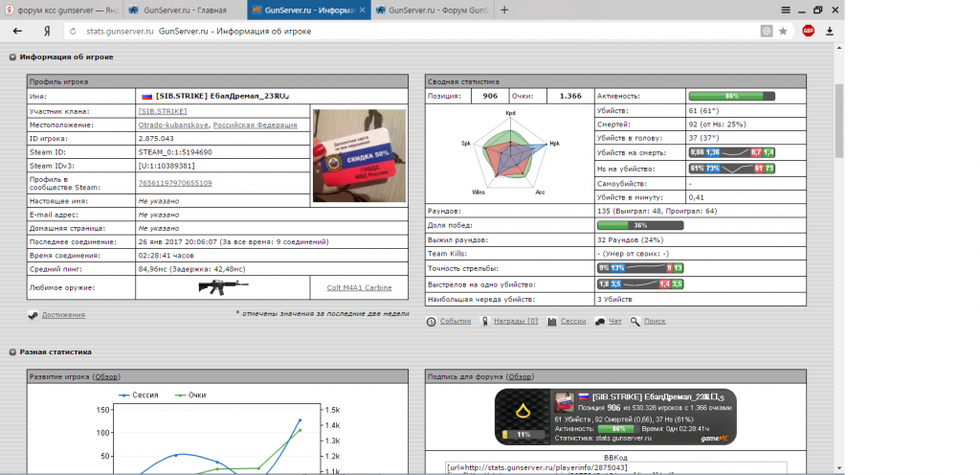Click the player's avatar photo

coord(359,155)
